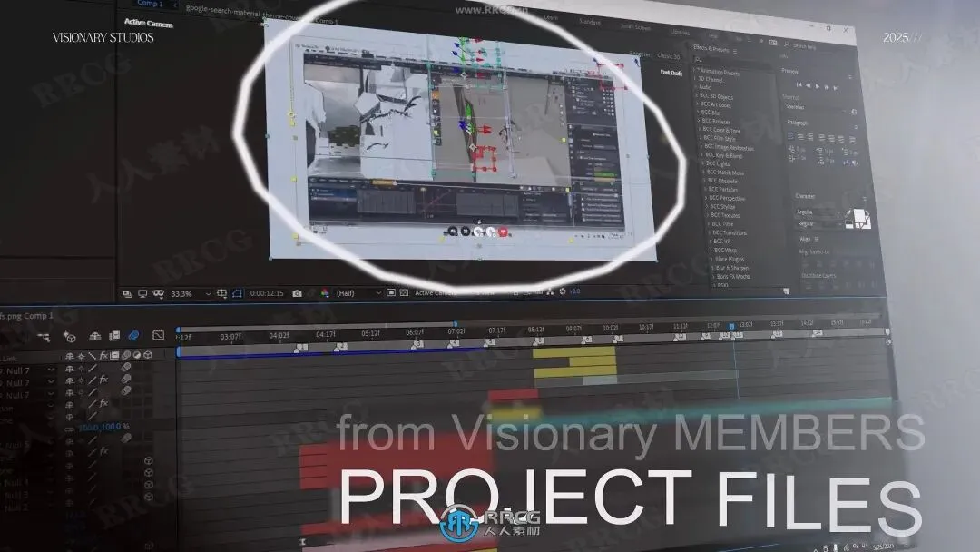
Task: Open the graph editor icon
Action: (x=158, y=335)
